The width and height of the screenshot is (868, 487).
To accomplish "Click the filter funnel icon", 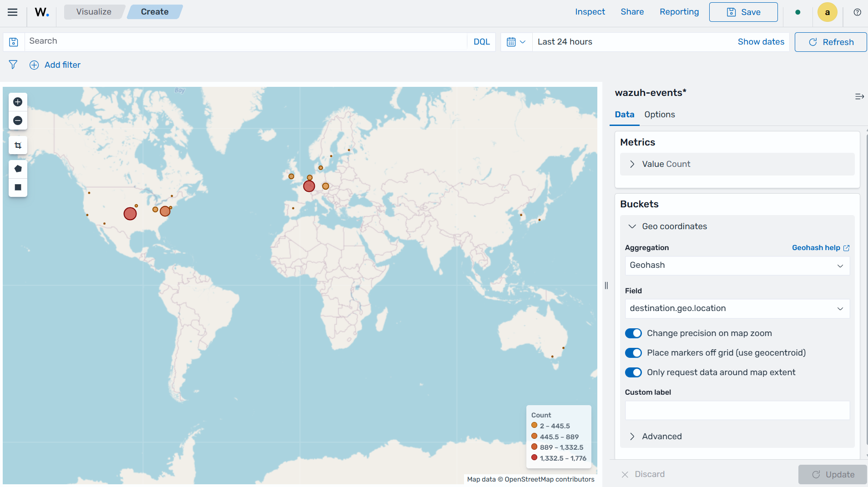I will coord(13,65).
